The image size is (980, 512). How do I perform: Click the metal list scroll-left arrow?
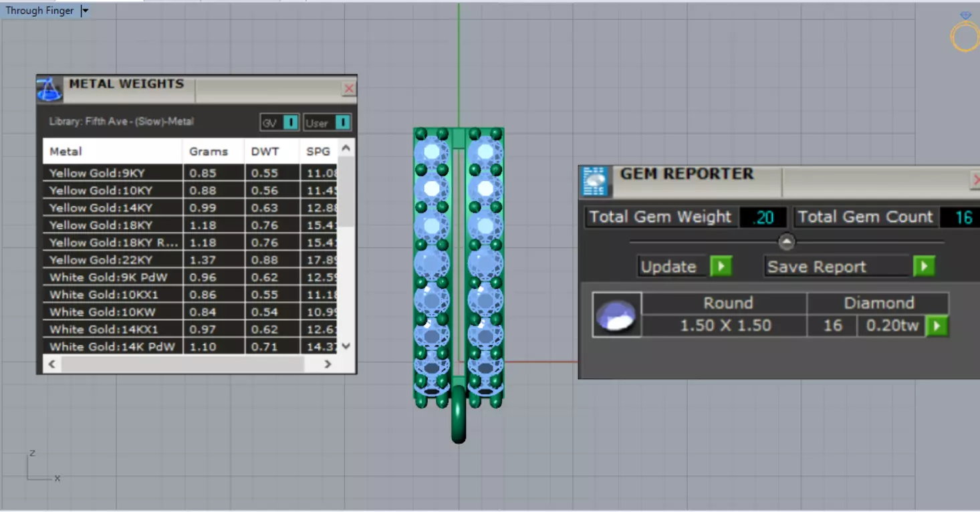click(52, 364)
